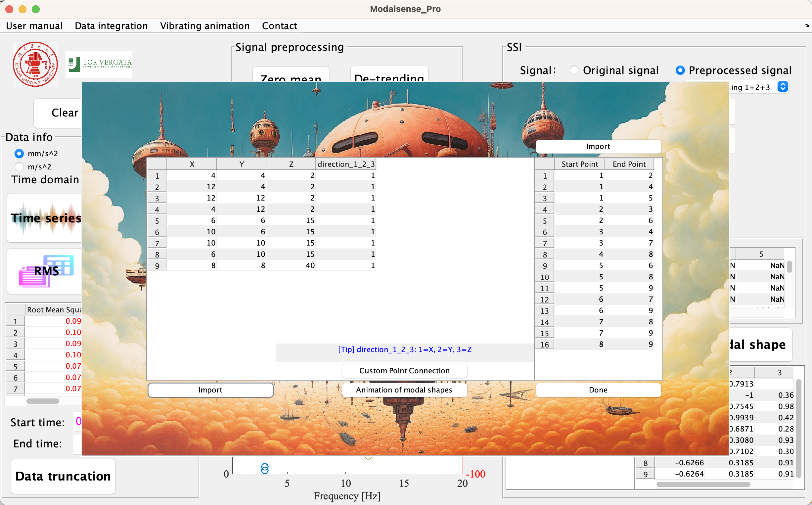Click -0.6266 cell in modal shape row 8
Screen dimensions: 812x505
[680, 463]
